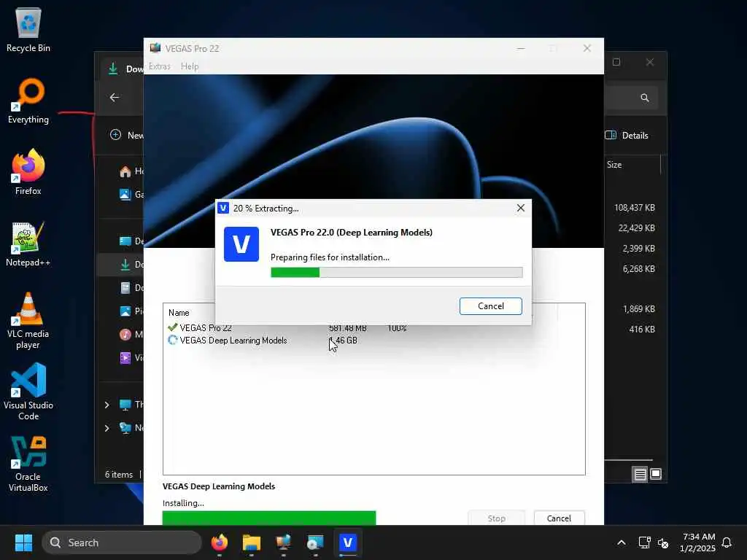Viewport: 747px width, 560px height.
Task: Click the taskbar Search box
Action: tap(122, 542)
